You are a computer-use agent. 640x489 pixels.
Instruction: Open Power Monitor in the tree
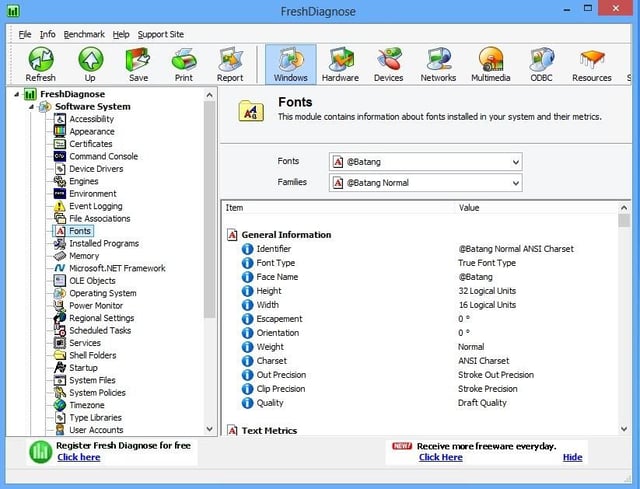[96, 306]
